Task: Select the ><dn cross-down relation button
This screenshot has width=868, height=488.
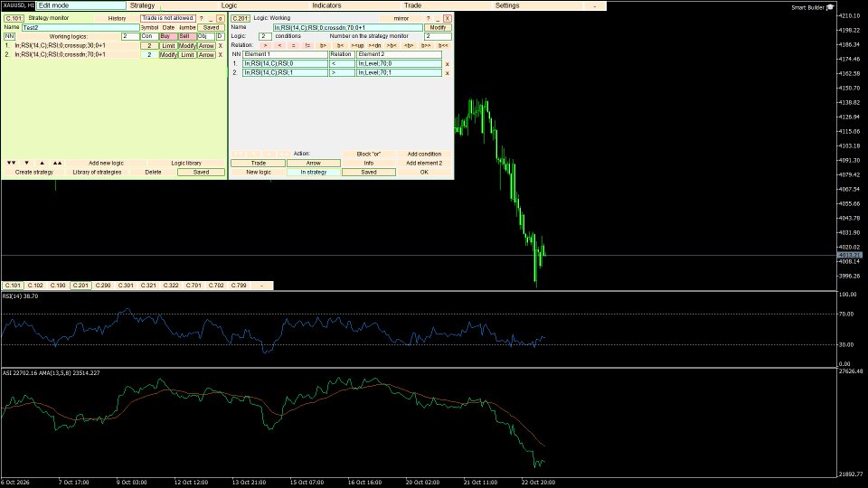Action: pos(374,45)
